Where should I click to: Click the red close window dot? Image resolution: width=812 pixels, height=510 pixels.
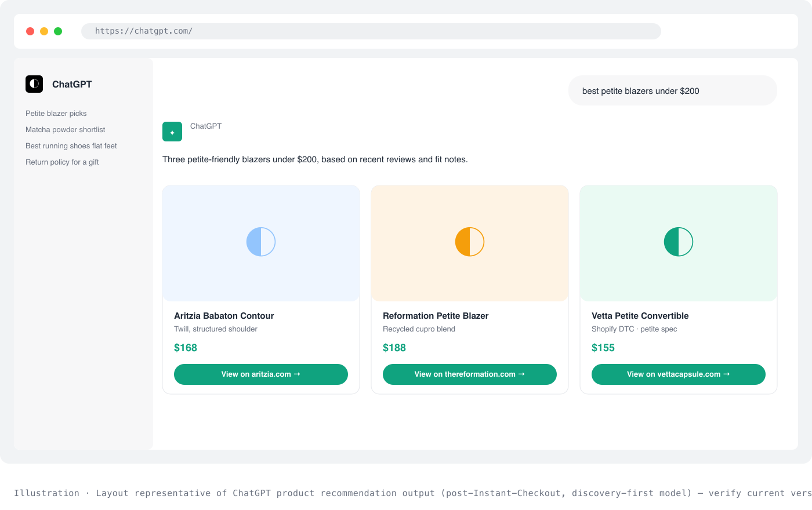30,31
